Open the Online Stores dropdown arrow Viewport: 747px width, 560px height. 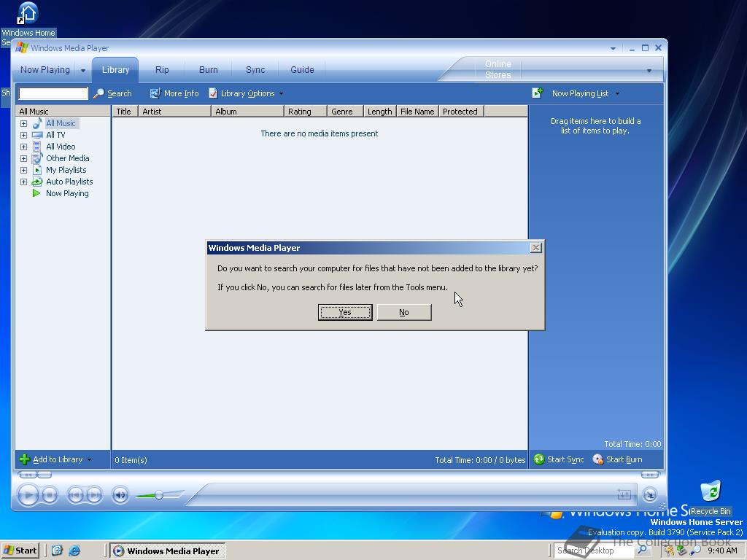point(649,71)
